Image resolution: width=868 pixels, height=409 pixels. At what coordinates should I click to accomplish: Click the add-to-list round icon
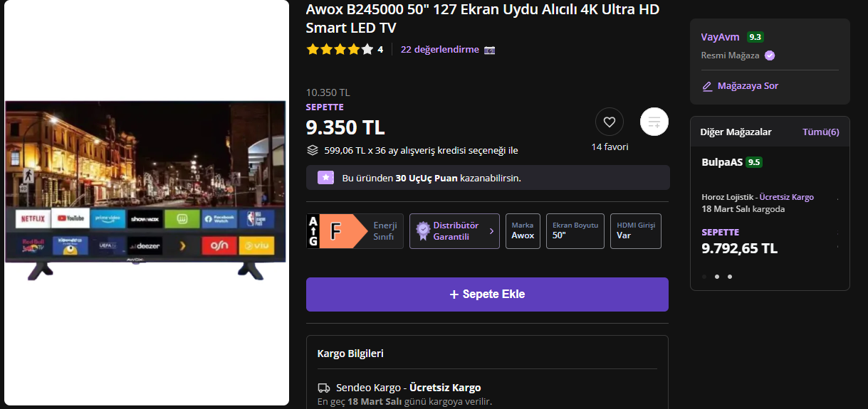pyautogui.click(x=654, y=122)
